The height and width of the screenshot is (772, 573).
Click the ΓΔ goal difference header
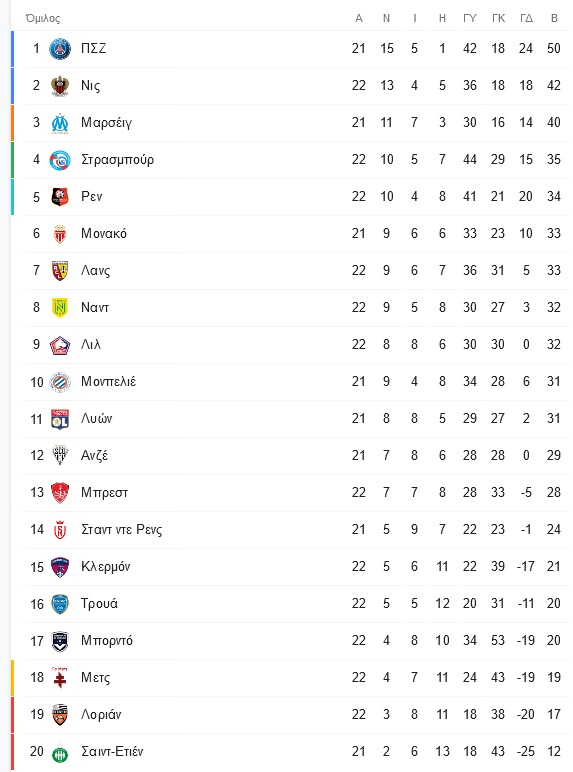click(x=526, y=18)
